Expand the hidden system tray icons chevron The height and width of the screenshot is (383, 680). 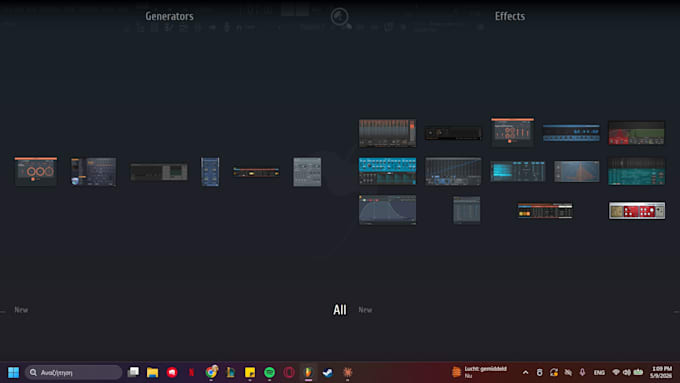(x=525, y=372)
